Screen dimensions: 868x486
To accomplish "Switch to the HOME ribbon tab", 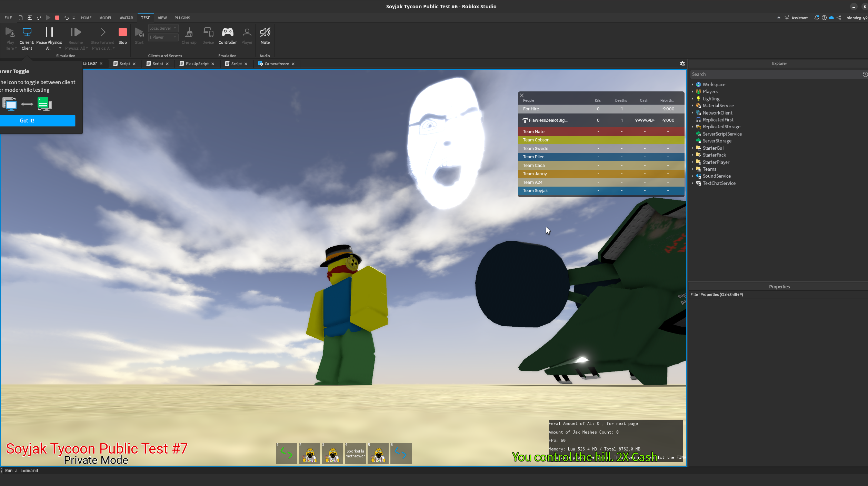I will coord(86,18).
